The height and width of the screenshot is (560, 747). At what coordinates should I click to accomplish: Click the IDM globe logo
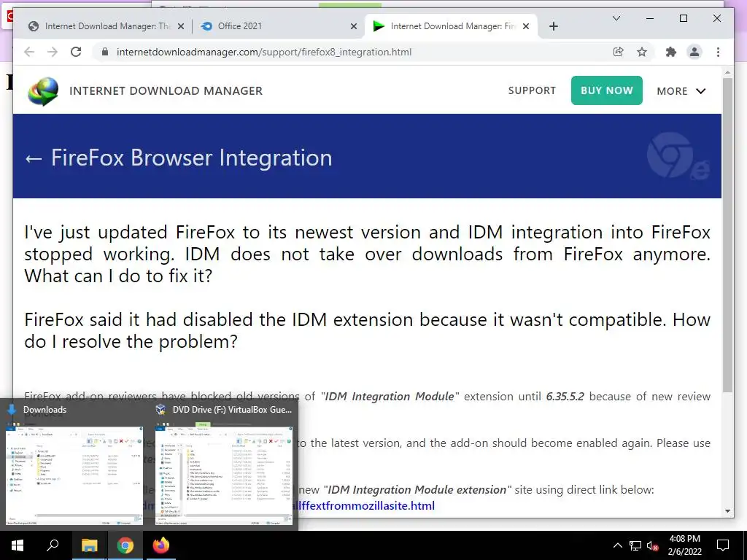coord(43,91)
